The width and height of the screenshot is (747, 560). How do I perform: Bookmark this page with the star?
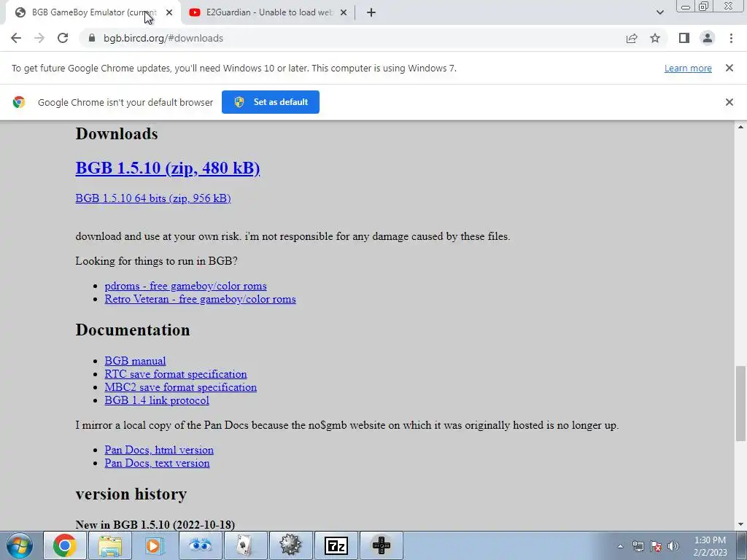(x=655, y=38)
